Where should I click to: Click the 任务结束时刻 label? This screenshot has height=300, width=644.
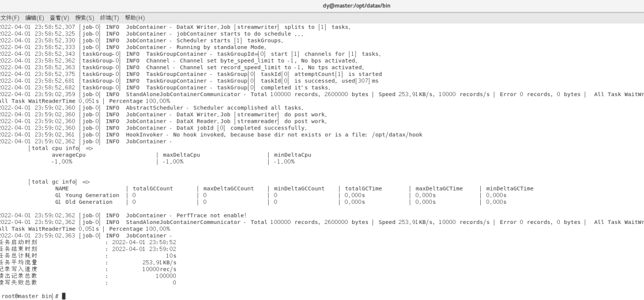[x=18, y=249]
